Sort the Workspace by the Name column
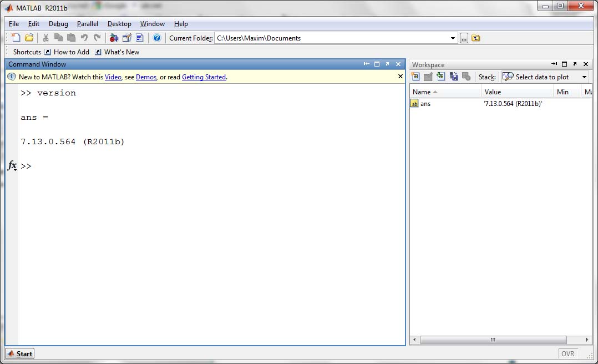This screenshot has height=364, width=598. (422, 92)
